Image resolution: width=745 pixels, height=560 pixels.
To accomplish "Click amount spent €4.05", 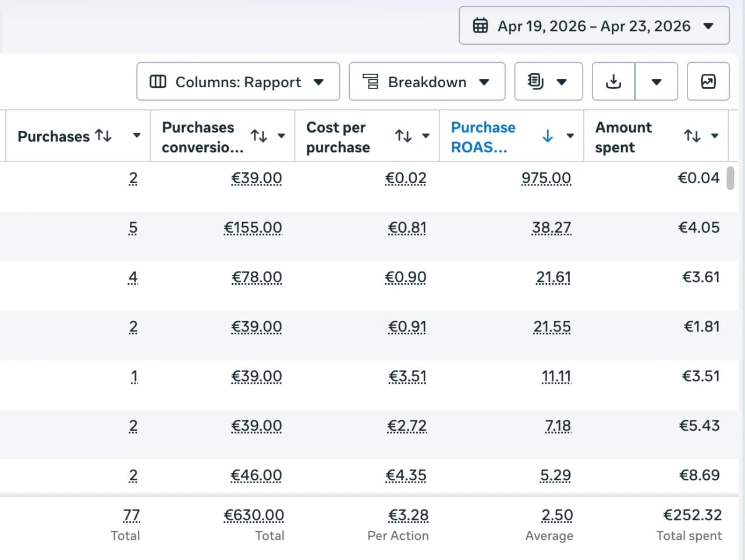I will pyautogui.click(x=698, y=227).
